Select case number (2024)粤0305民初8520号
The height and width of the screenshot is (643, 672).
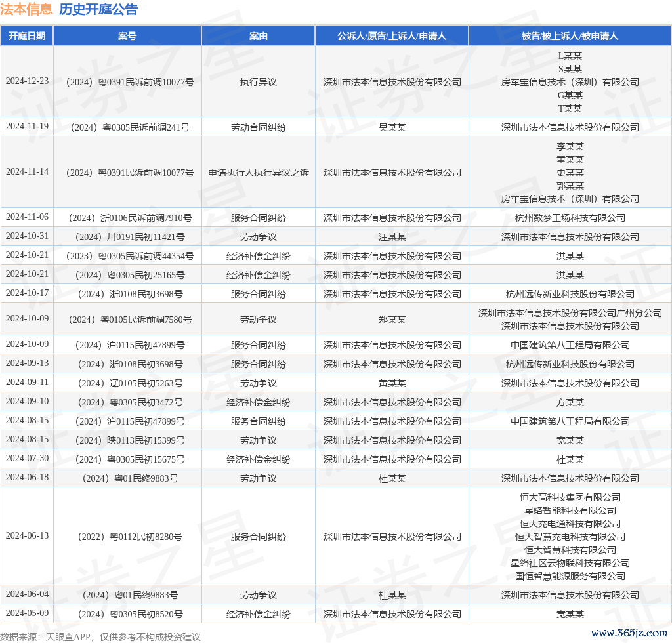coord(130,614)
